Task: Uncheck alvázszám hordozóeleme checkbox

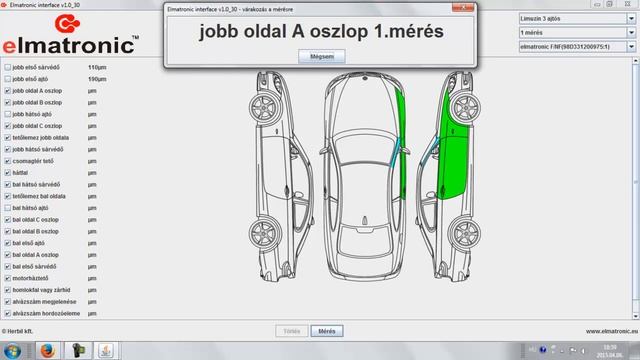Action: [x=7, y=313]
